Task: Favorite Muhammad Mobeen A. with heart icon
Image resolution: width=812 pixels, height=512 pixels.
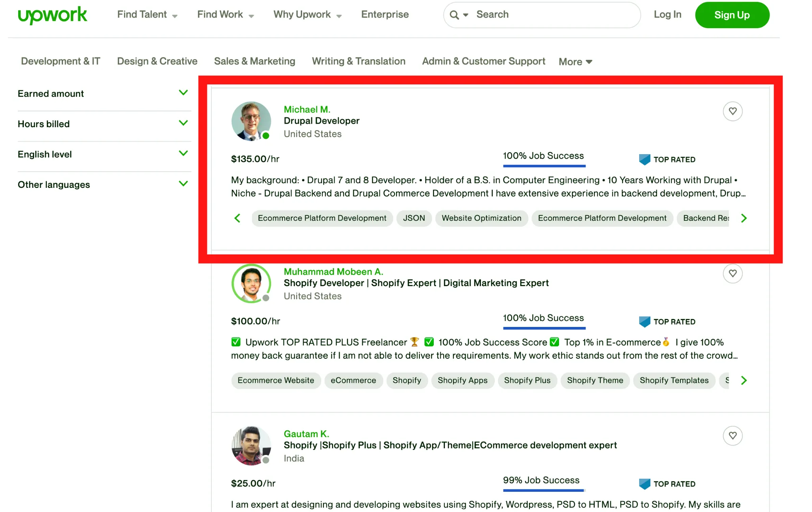Action: [732, 273]
